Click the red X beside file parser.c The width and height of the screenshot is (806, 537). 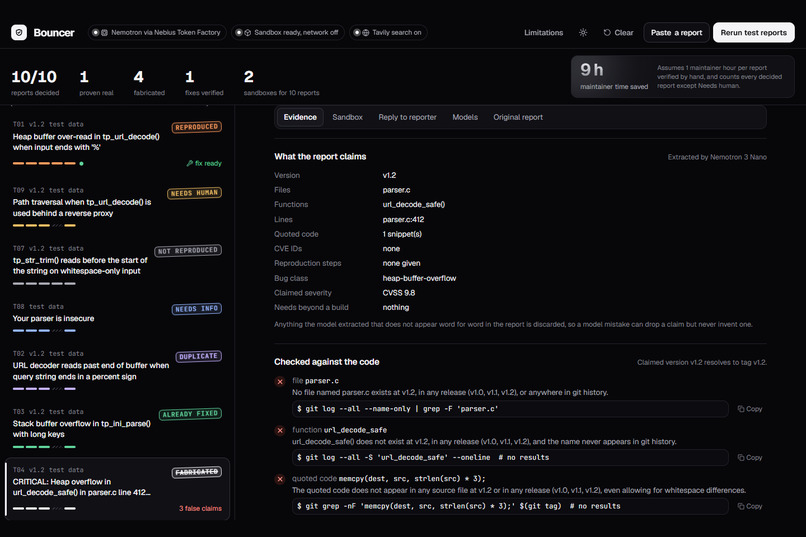pos(280,381)
